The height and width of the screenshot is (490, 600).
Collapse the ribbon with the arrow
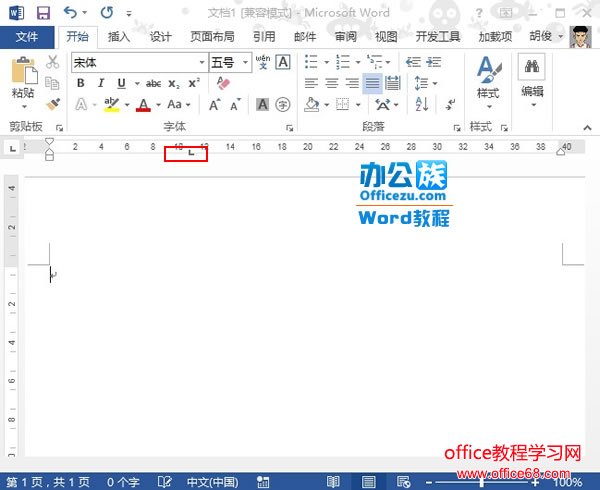tap(587, 128)
